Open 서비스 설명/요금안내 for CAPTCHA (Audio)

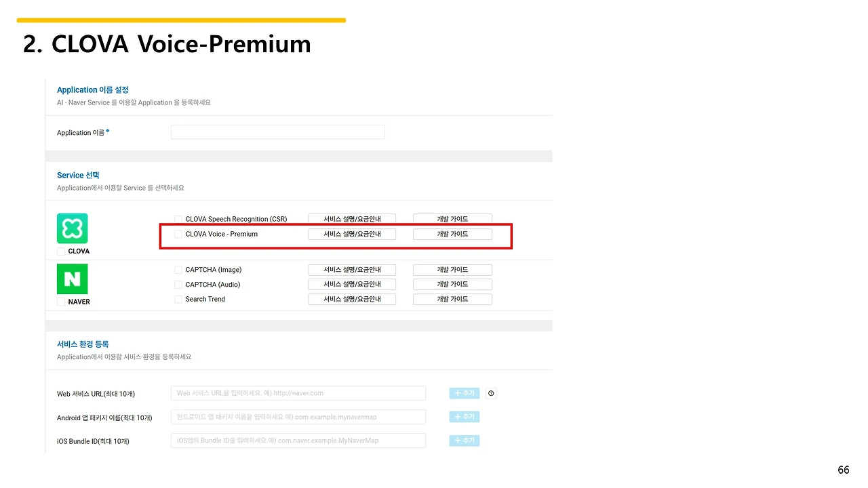(x=352, y=284)
